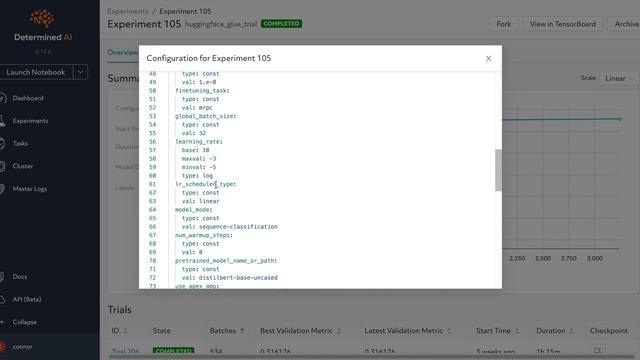Open Master Logs in the sidebar
The image size is (640, 360).
[x=29, y=189]
